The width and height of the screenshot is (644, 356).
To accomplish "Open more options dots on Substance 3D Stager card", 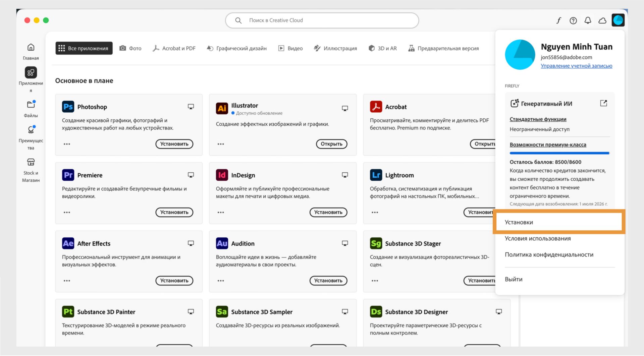I will (x=375, y=281).
